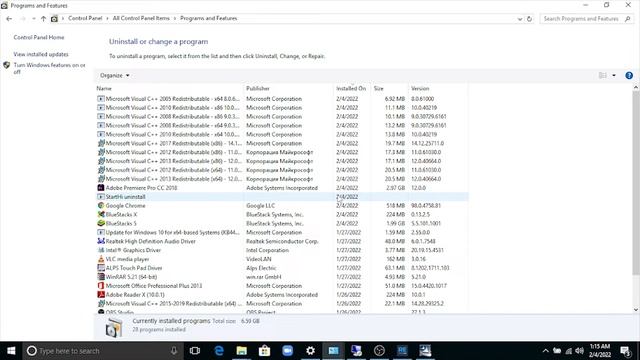Show hidden tray icons chevron
640x360 pixels.
click(545, 351)
